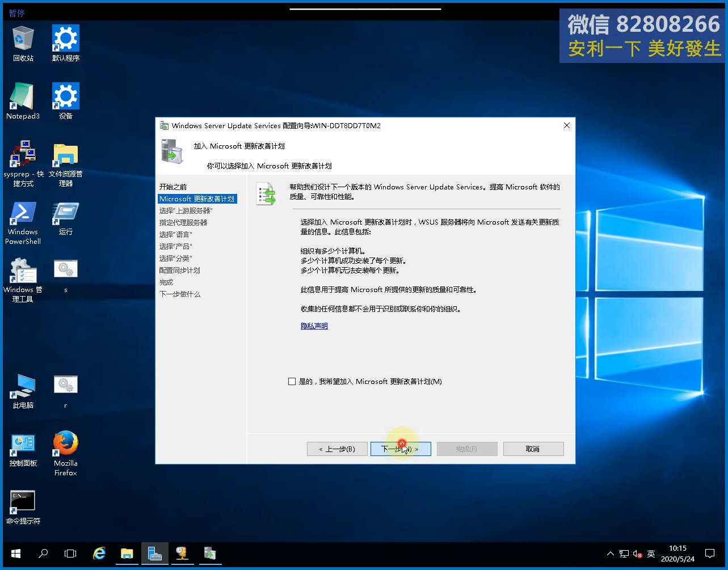
Task: Select the desktop shortcut named 's'
Action: pos(66,276)
